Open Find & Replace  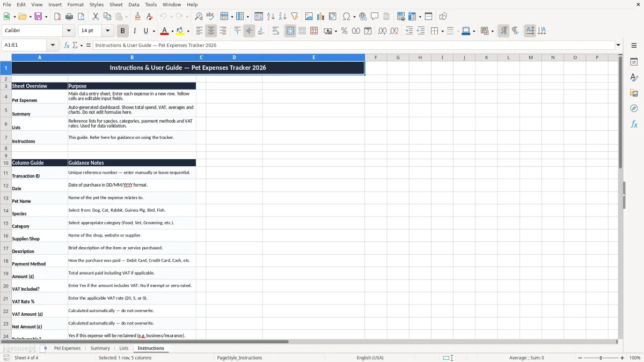coord(199,17)
